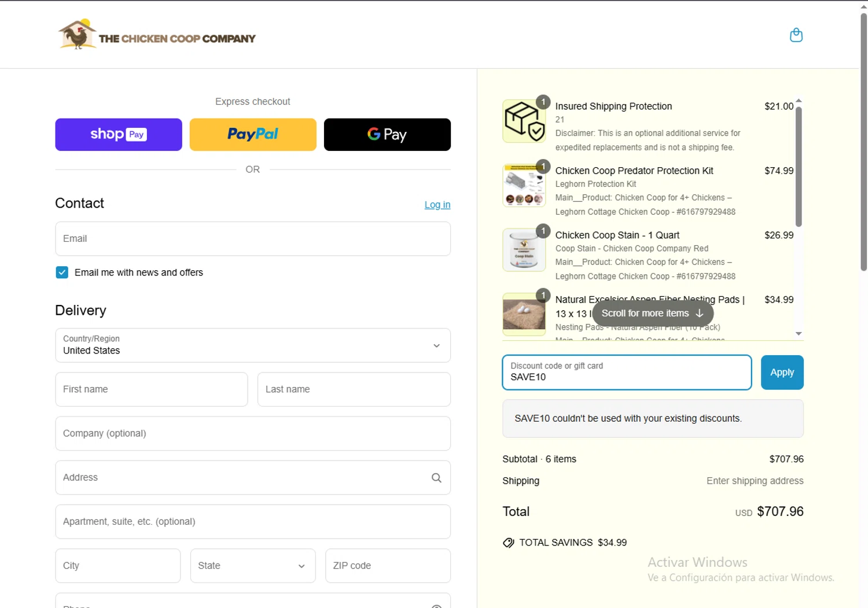Screen dimensions: 868x608
Task: Click the Express checkout heading
Action: pyautogui.click(x=253, y=102)
